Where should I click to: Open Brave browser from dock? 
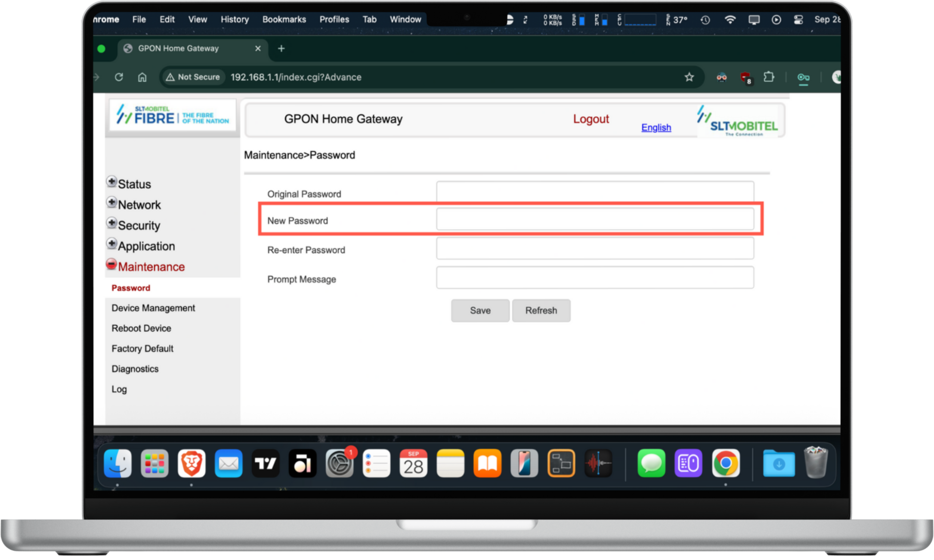click(191, 463)
